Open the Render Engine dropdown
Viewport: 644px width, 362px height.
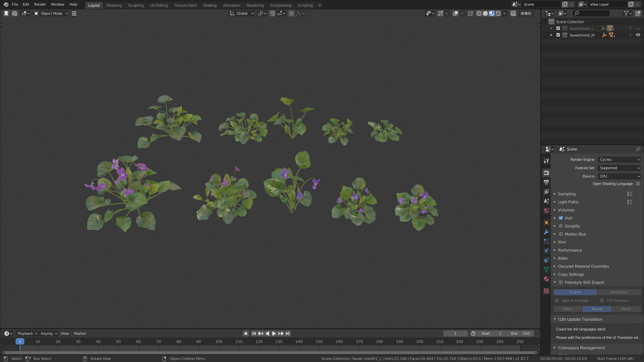click(619, 160)
